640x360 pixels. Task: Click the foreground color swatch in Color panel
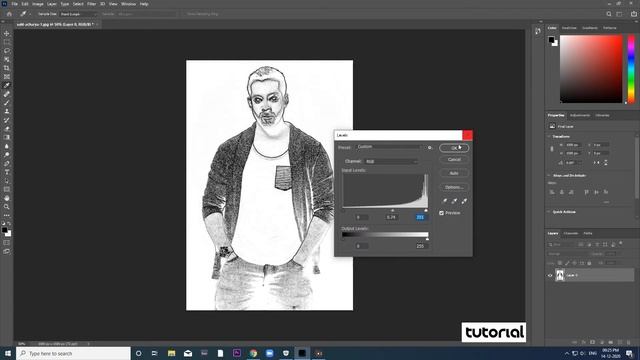[551, 40]
